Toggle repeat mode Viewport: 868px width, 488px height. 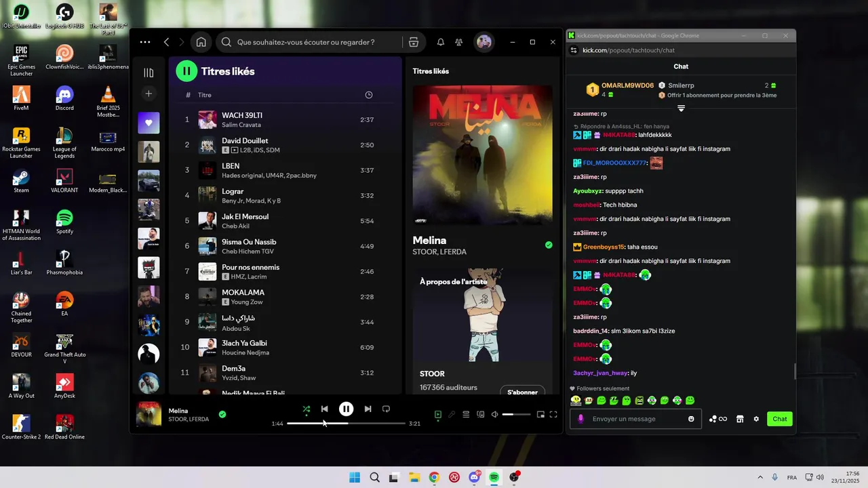[x=386, y=409]
